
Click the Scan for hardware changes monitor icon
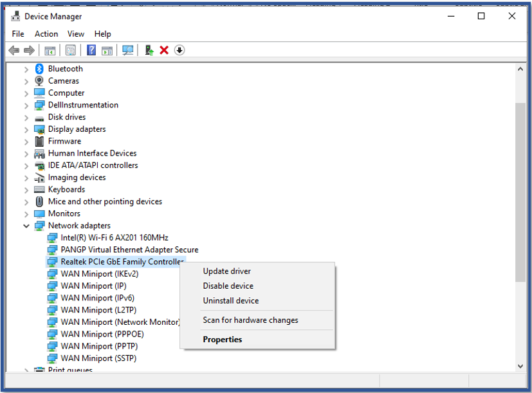(x=127, y=50)
